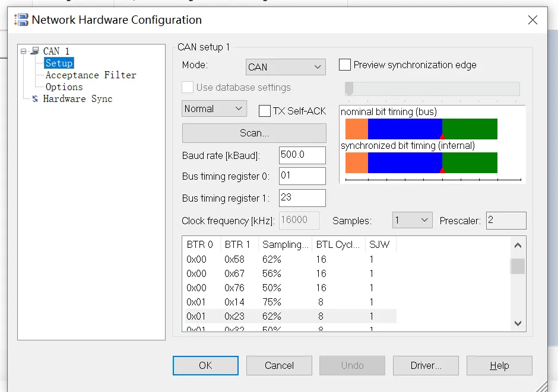Click the Help button
Image resolution: width=558 pixels, height=392 pixels.
[499, 365]
